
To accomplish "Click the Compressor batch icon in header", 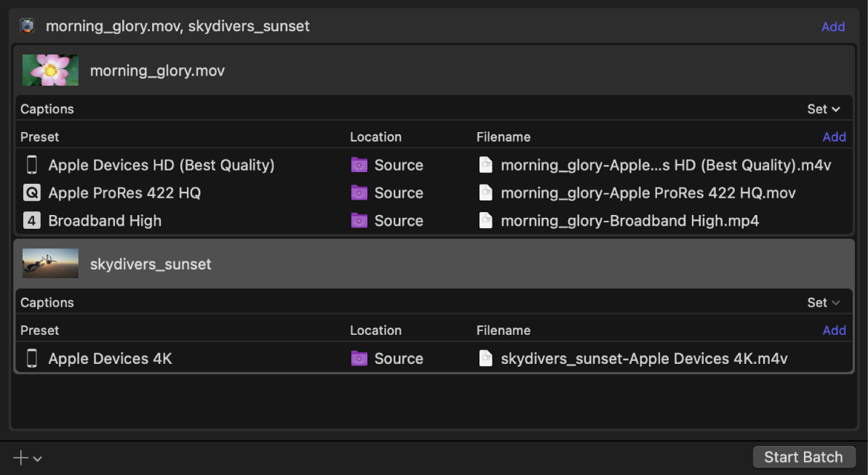I will tap(27, 26).
